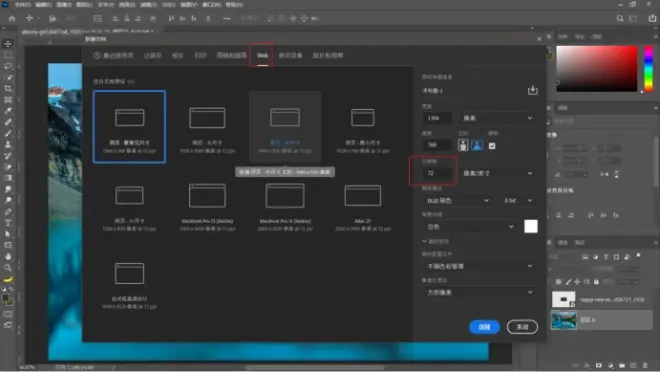
Task: Switch to the Mobile tab
Action: [x=290, y=56]
